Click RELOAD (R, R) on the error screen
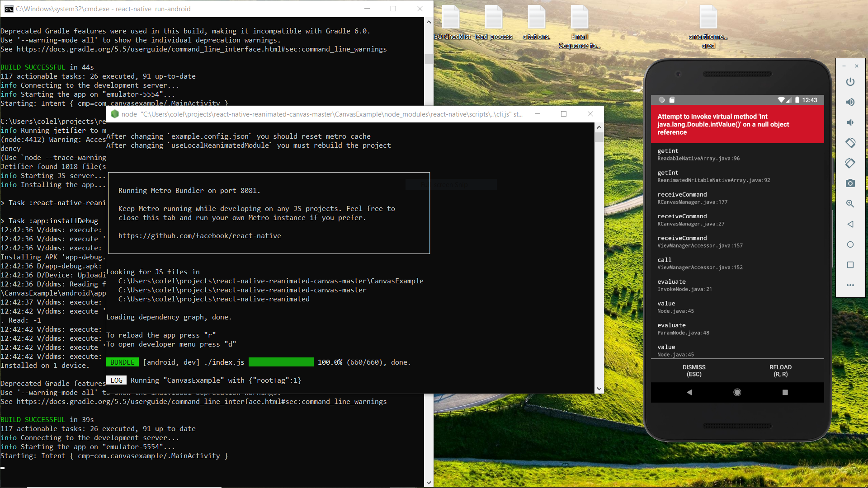 pos(780,371)
